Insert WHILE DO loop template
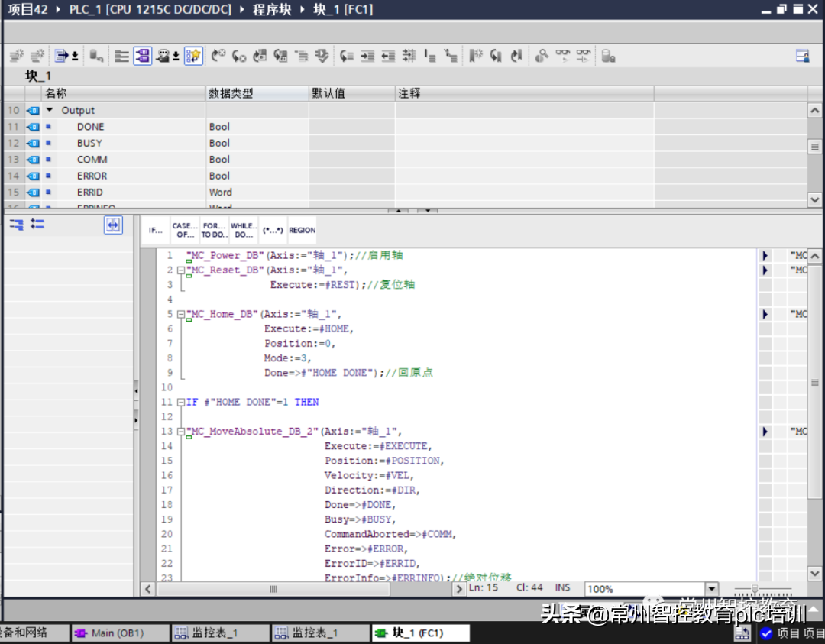 point(244,230)
